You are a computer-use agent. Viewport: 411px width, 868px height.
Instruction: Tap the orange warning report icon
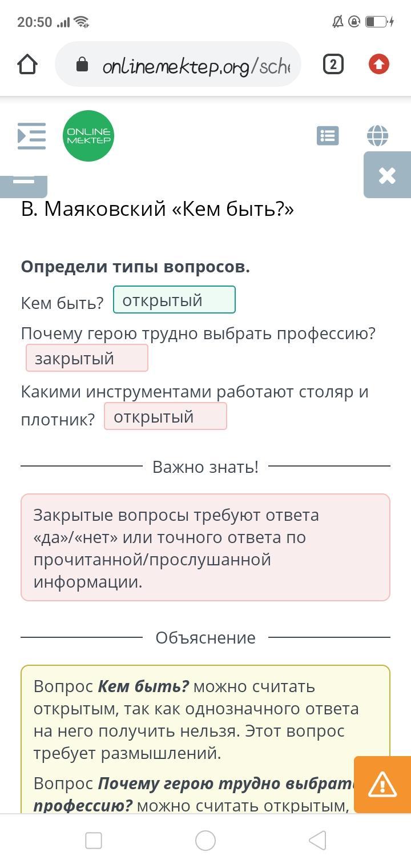pyautogui.click(x=382, y=785)
